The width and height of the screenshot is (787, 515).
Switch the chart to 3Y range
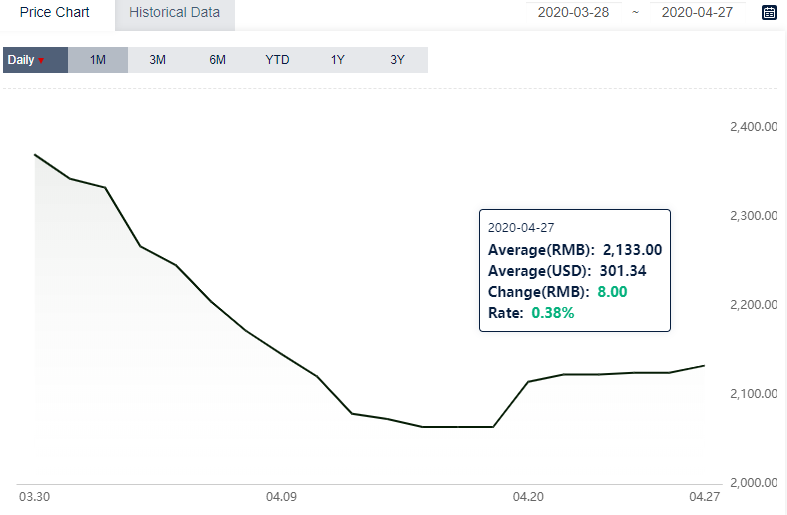pyautogui.click(x=398, y=60)
